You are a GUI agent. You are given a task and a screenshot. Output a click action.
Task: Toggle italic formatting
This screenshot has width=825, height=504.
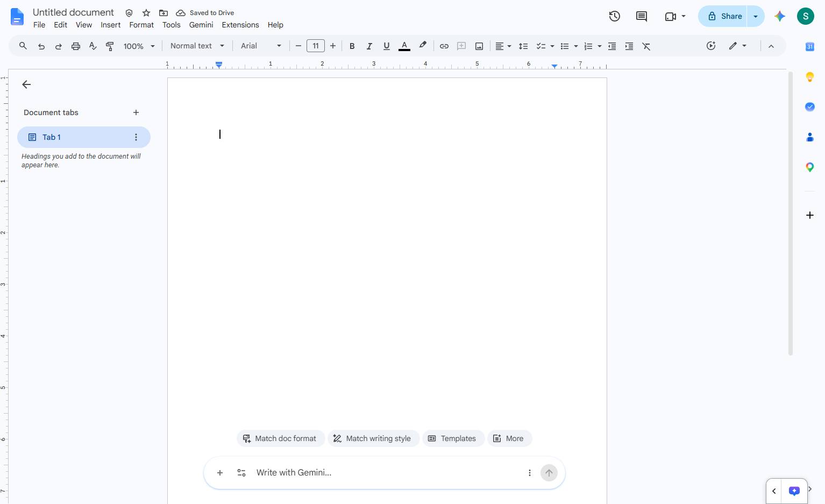tap(369, 46)
